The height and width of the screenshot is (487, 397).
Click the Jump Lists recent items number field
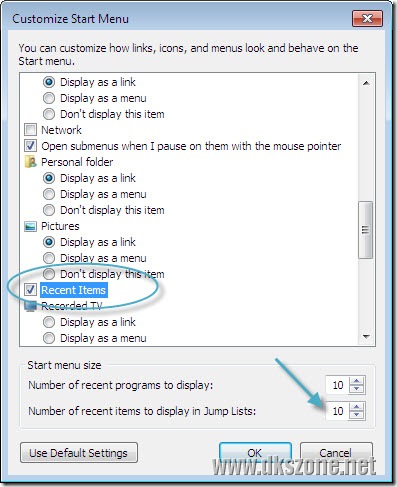337,411
